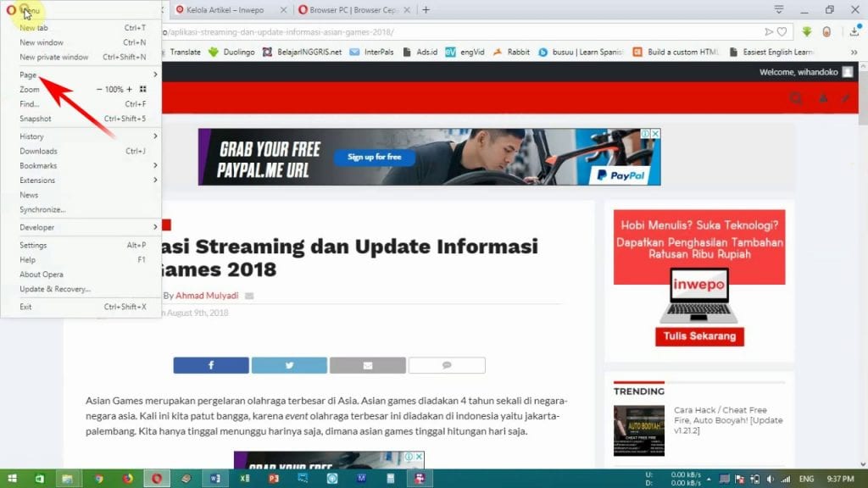
Task: Share article by email button
Action: [368, 365]
